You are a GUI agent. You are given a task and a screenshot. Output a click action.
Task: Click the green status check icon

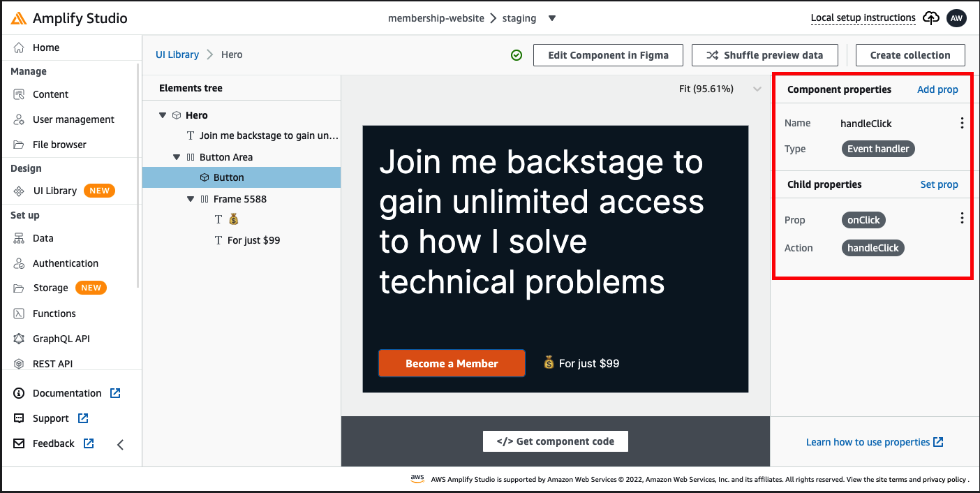click(x=517, y=55)
